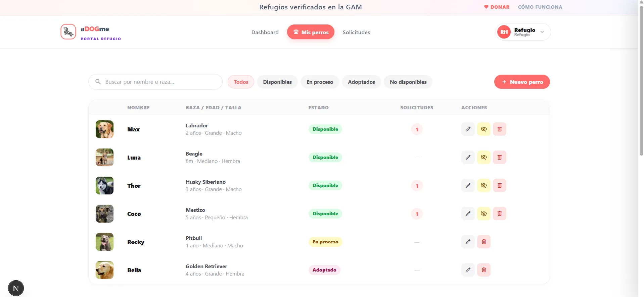Click the Disponible status of Luna

325,157
